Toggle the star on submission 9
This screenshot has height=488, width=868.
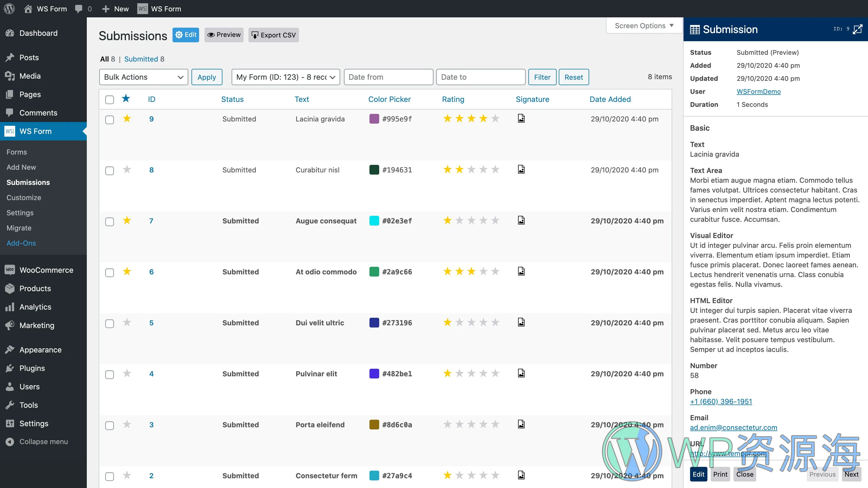pos(127,118)
